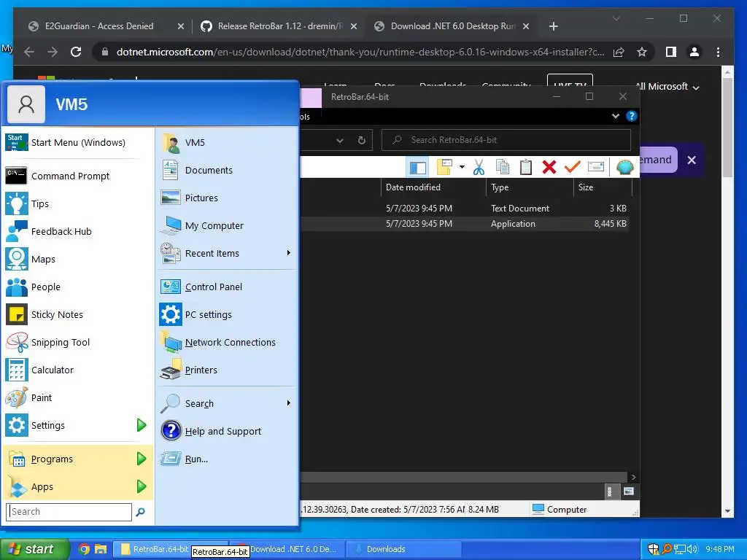Expand Programs submenu
Image resolution: width=747 pixels, height=560 pixels.
(141, 459)
